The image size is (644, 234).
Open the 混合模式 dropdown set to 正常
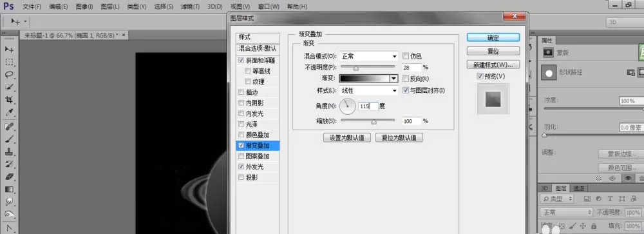tap(369, 56)
